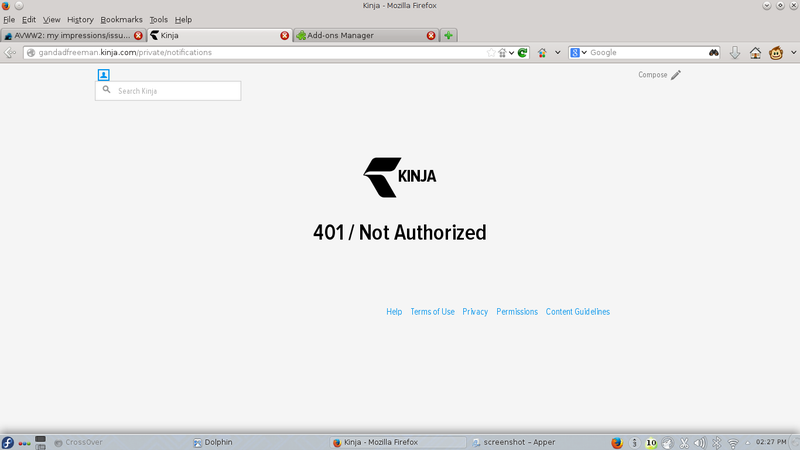Click the Compose button

659,75
